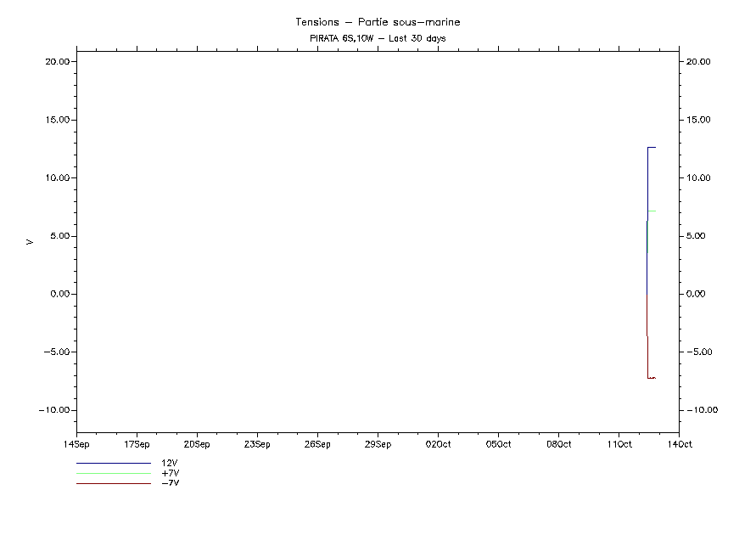
Task: Click the 12V legend line sample
Action: (x=113, y=465)
